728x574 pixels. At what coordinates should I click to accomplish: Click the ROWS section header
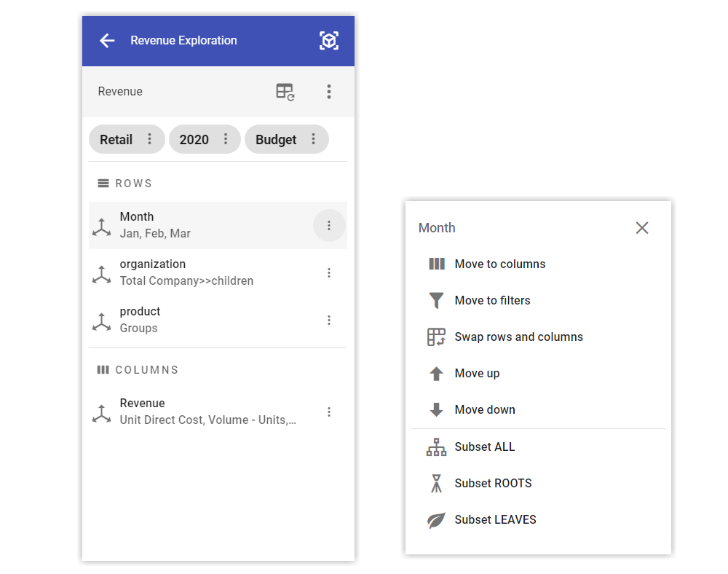(x=124, y=184)
